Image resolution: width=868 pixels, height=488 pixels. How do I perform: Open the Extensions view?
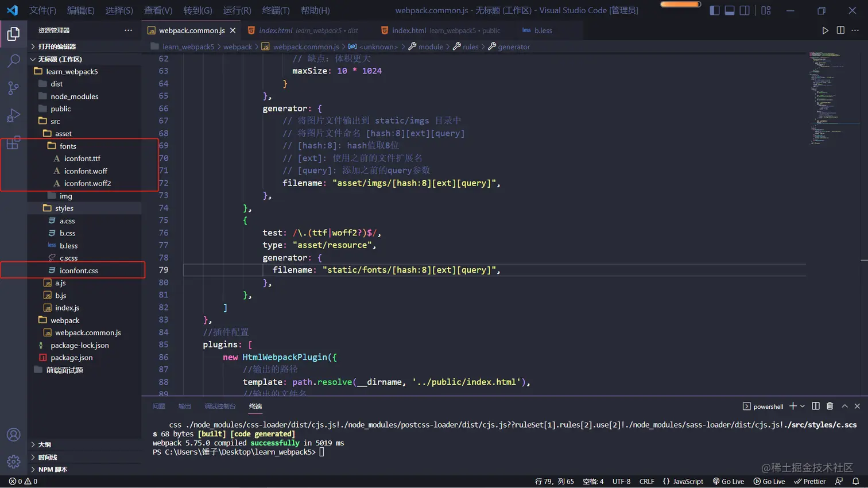click(x=13, y=142)
